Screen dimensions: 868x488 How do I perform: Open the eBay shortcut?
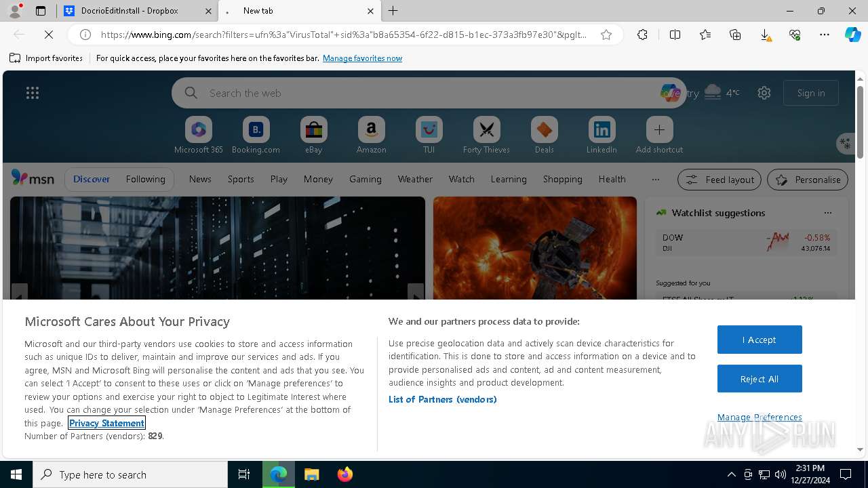coord(313,135)
